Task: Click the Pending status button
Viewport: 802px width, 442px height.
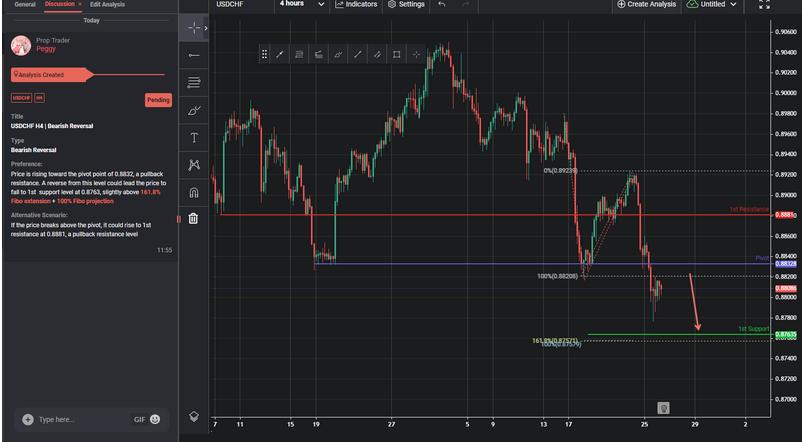Action: coord(158,100)
